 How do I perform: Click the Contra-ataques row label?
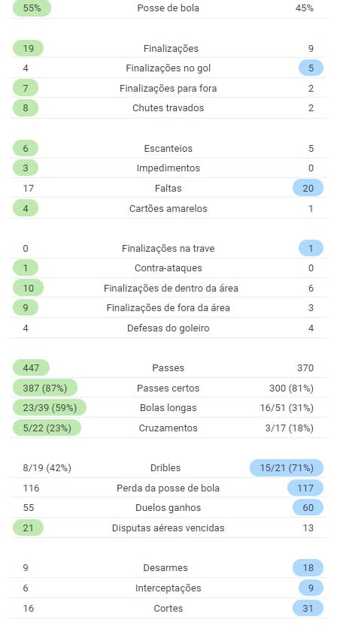point(168,268)
